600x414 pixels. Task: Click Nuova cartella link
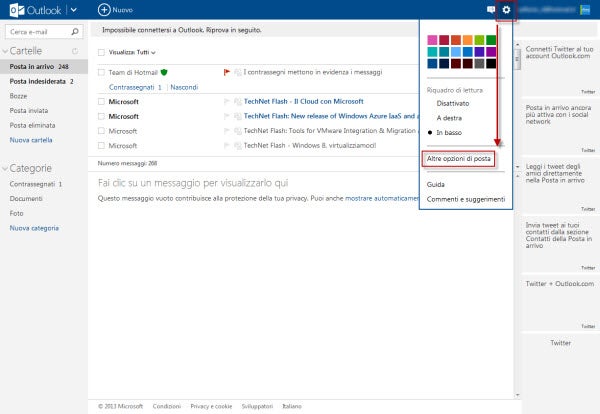tap(31, 140)
